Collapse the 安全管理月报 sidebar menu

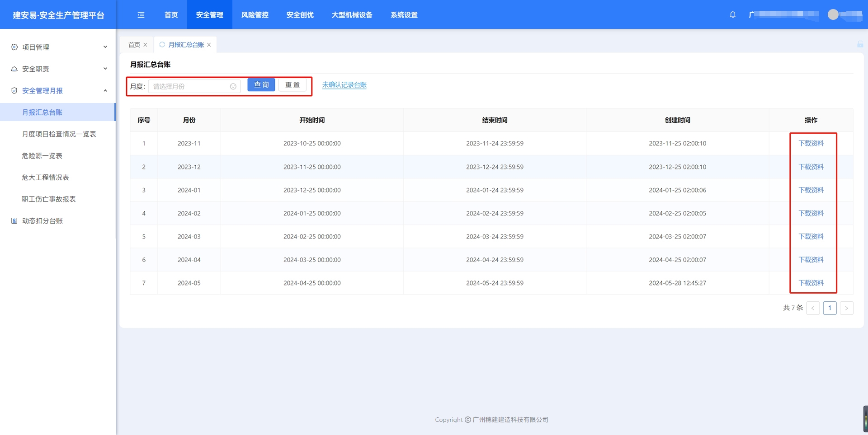point(58,90)
